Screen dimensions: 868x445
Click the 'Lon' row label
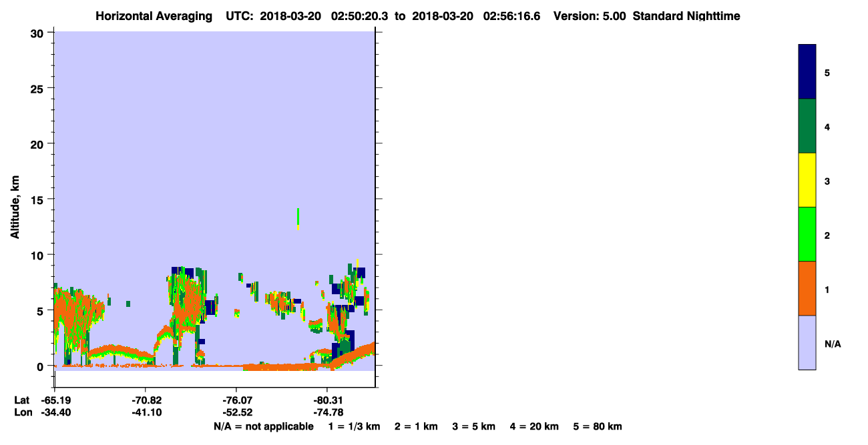pyautogui.click(x=22, y=412)
